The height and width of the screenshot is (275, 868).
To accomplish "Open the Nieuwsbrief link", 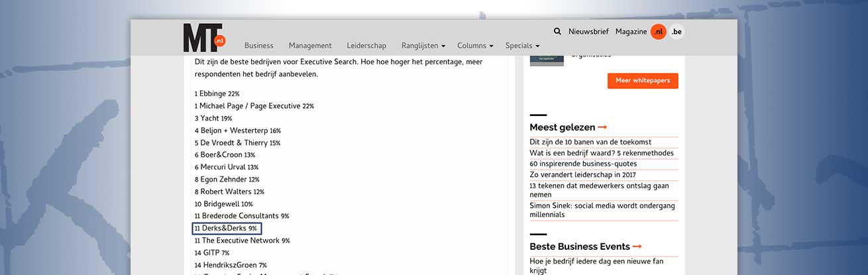I will (x=588, y=31).
